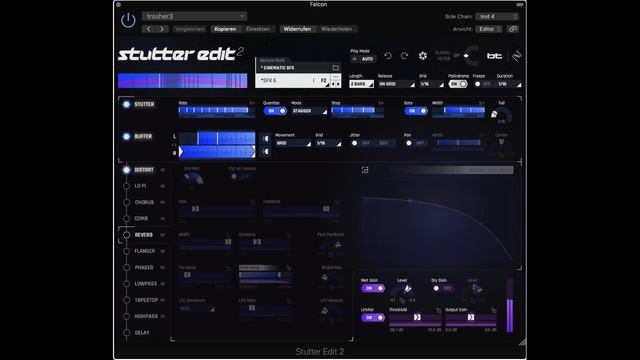Select the Reverb effect module
Screen dimensions: 640x360
coord(143,235)
